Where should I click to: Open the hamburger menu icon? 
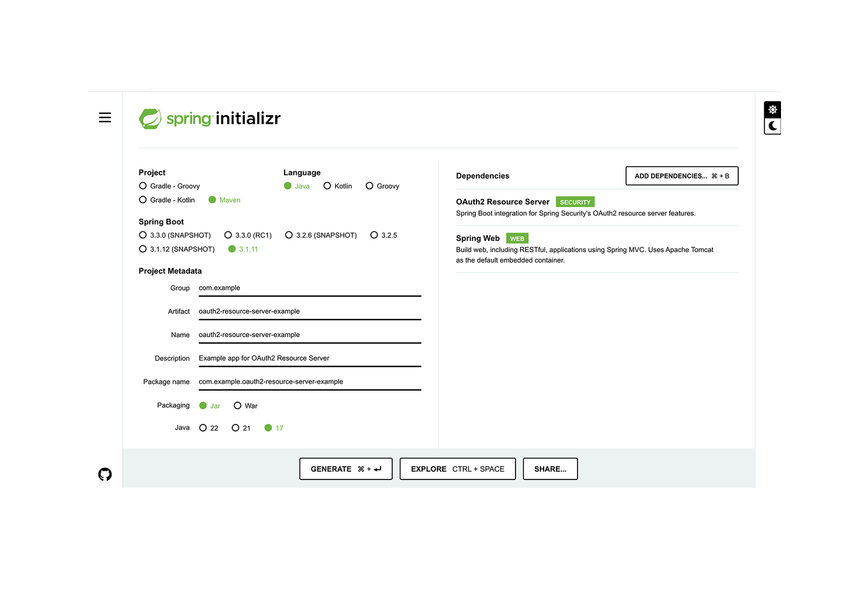(x=105, y=118)
